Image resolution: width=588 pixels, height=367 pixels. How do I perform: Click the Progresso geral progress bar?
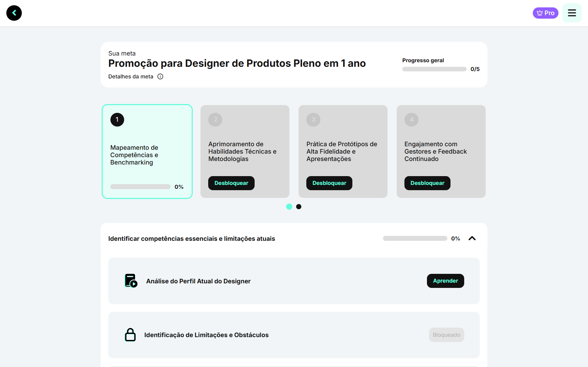point(434,69)
